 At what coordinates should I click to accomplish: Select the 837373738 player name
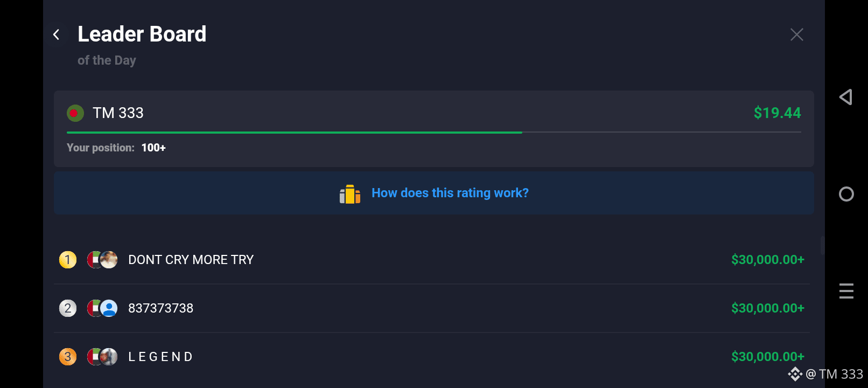[x=160, y=308]
